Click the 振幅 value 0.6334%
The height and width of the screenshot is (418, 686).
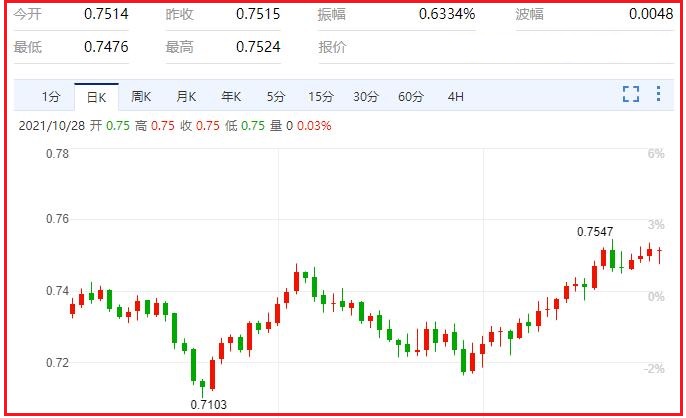click(447, 14)
